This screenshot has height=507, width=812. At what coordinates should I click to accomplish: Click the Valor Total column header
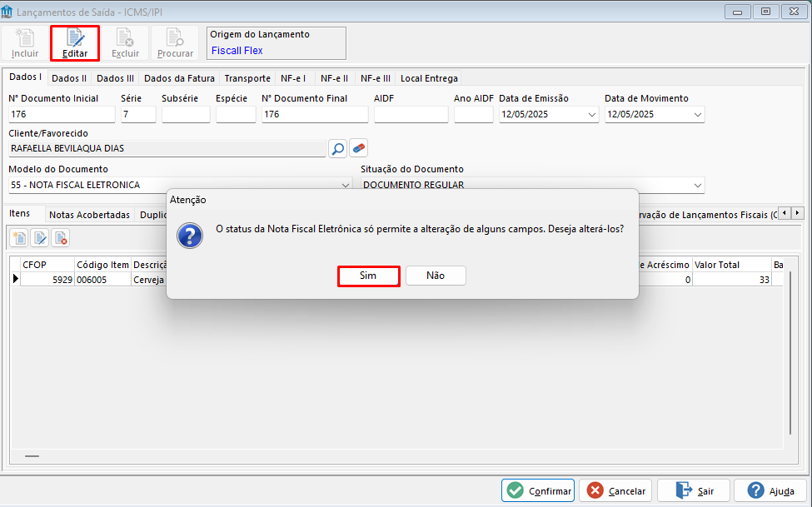coord(732,265)
